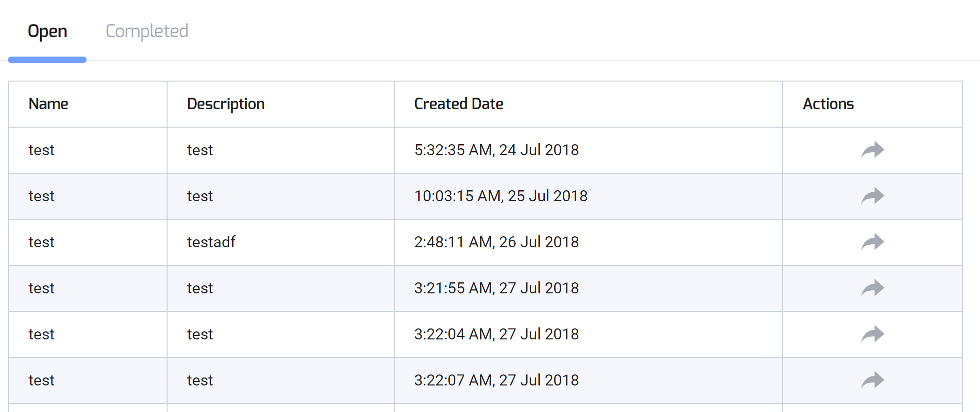Forward the testadf task using its arrow icon
This screenshot has height=412, width=980.
coord(872,242)
